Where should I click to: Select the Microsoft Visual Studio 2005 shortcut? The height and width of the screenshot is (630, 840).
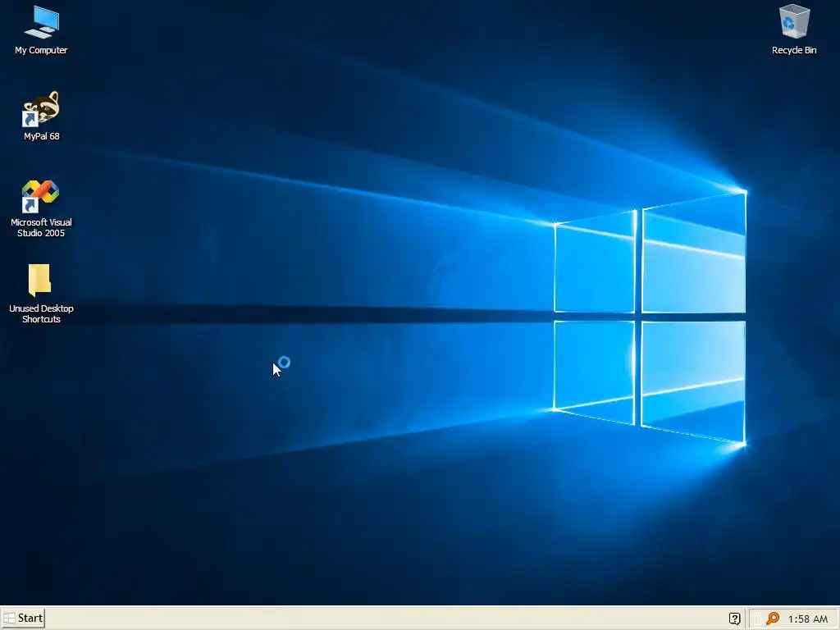(x=40, y=196)
